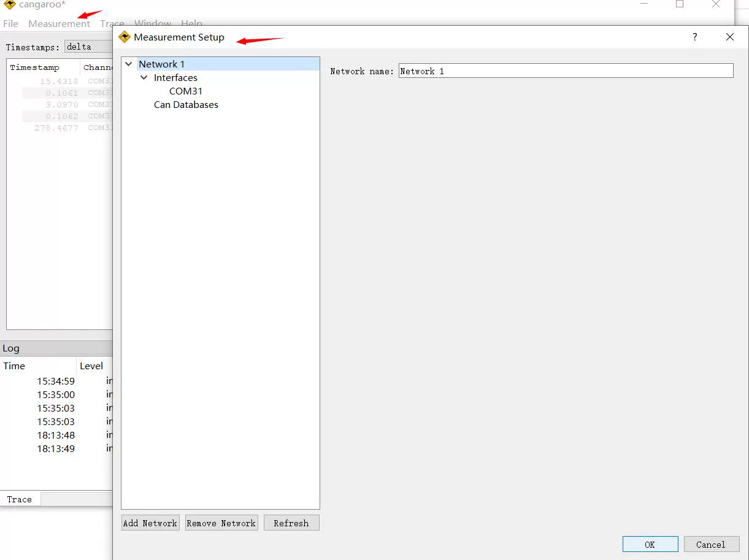This screenshot has width=749, height=560.
Task: Click the Cancel button
Action: [x=710, y=544]
